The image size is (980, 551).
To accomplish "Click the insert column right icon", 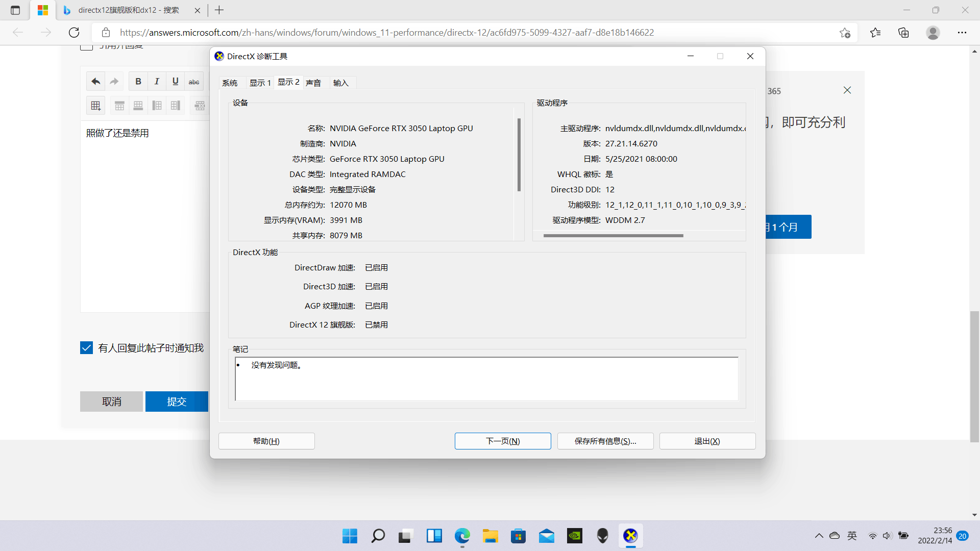I will coord(175,106).
